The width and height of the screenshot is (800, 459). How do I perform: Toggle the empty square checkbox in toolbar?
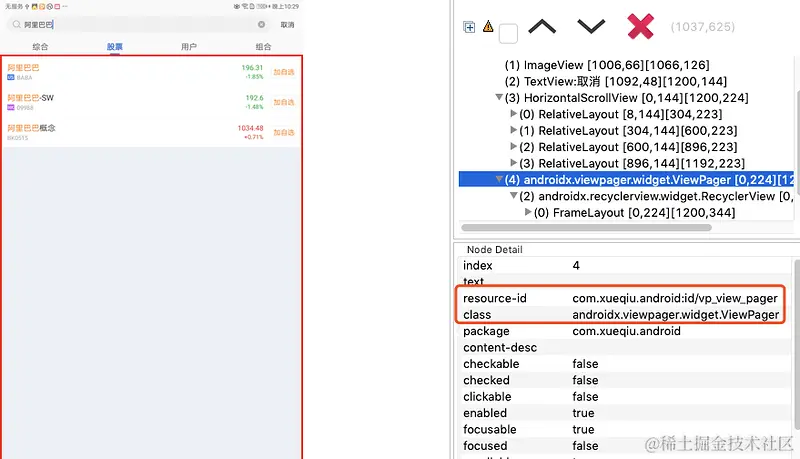coord(508,34)
